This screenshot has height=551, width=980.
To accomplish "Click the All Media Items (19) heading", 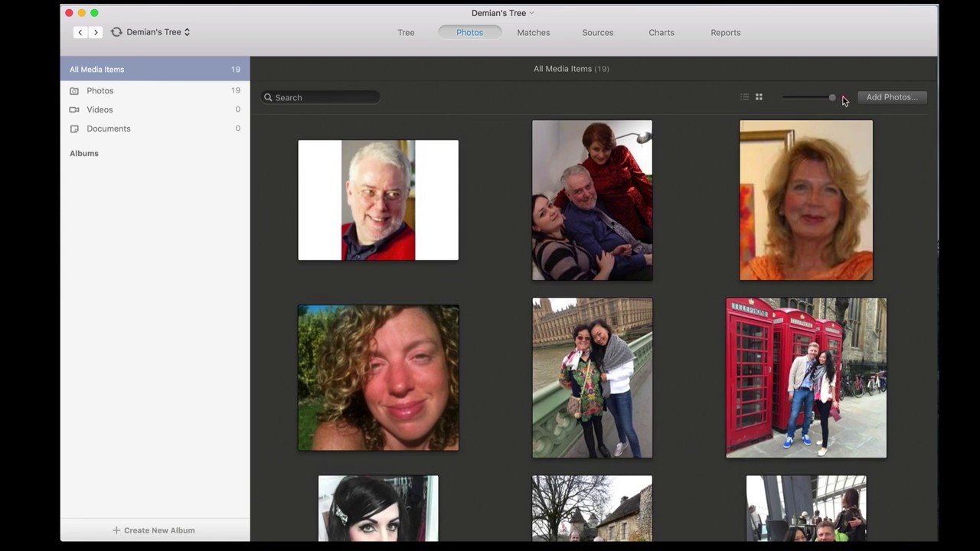I will coord(571,69).
